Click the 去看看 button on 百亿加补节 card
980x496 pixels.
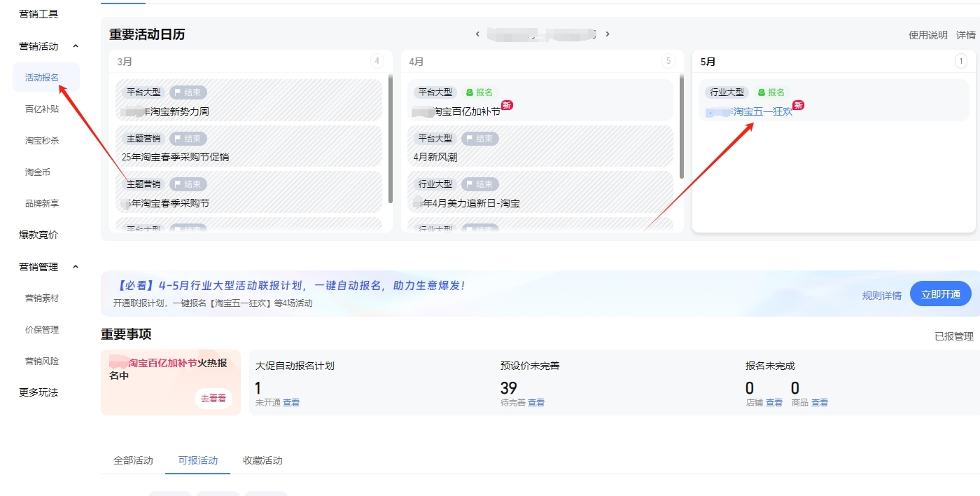213,399
